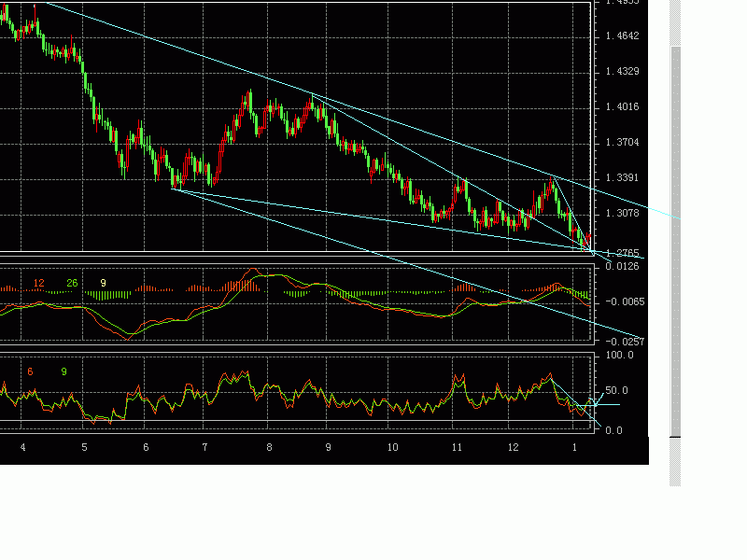747x560 pixels.
Task: Select the MACD scale value -0.0065
Action: click(x=625, y=301)
